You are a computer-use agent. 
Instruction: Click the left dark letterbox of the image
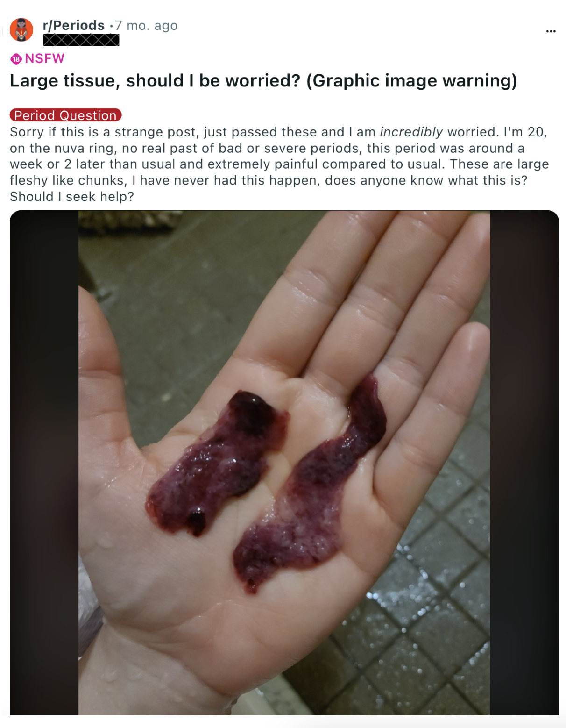tap(44, 463)
